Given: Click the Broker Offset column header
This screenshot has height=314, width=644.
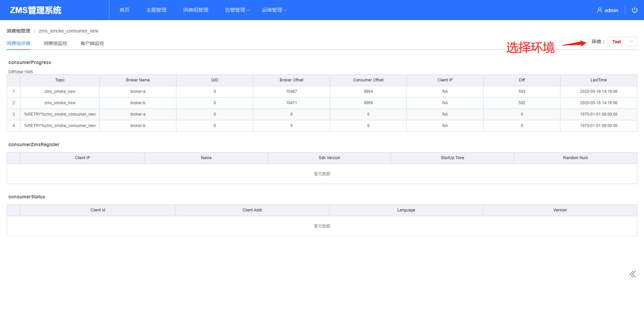Looking at the screenshot, I should (x=291, y=80).
